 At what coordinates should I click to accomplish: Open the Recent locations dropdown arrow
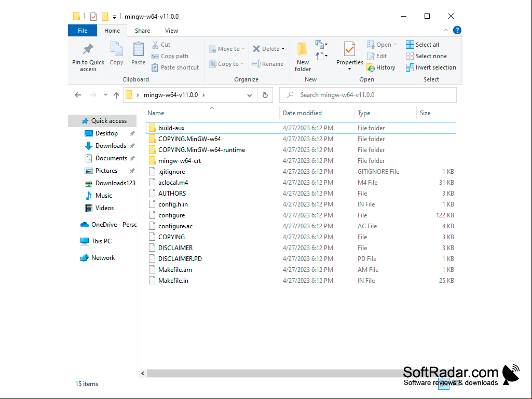pos(105,95)
